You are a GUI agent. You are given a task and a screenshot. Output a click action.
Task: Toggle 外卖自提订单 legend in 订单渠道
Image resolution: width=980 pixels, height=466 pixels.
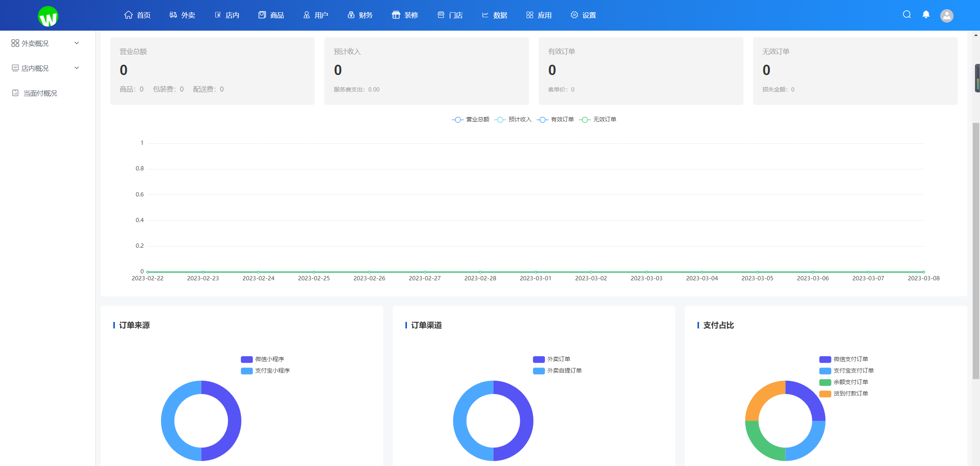click(x=557, y=371)
